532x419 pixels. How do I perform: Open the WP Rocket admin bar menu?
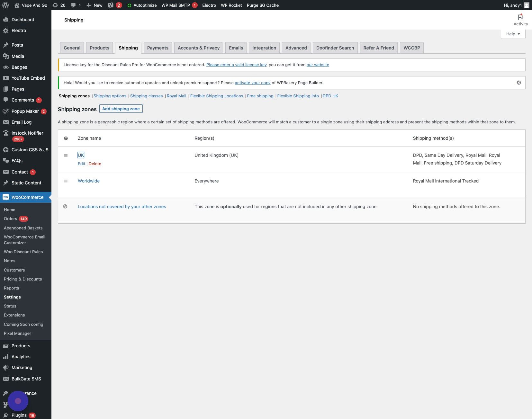click(231, 5)
